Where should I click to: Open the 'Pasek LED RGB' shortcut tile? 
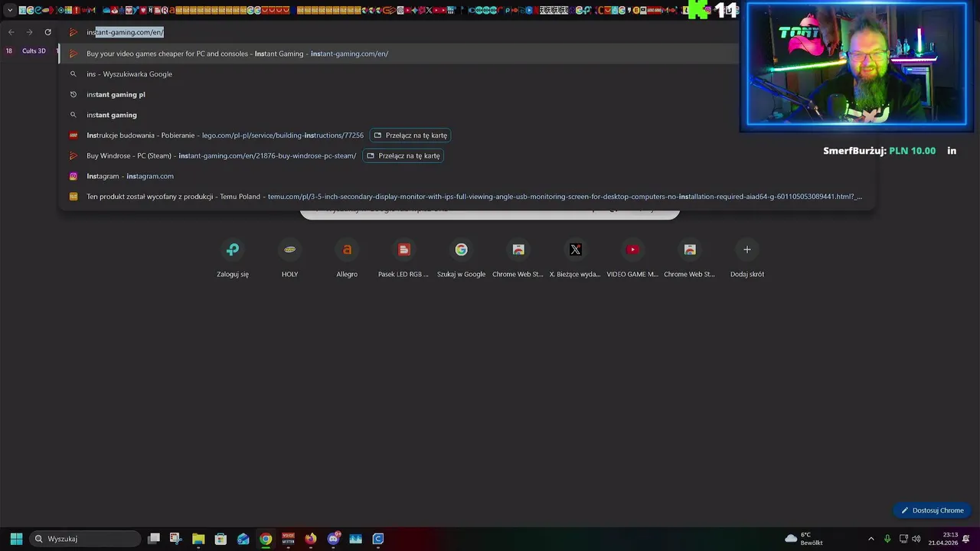pos(403,259)
